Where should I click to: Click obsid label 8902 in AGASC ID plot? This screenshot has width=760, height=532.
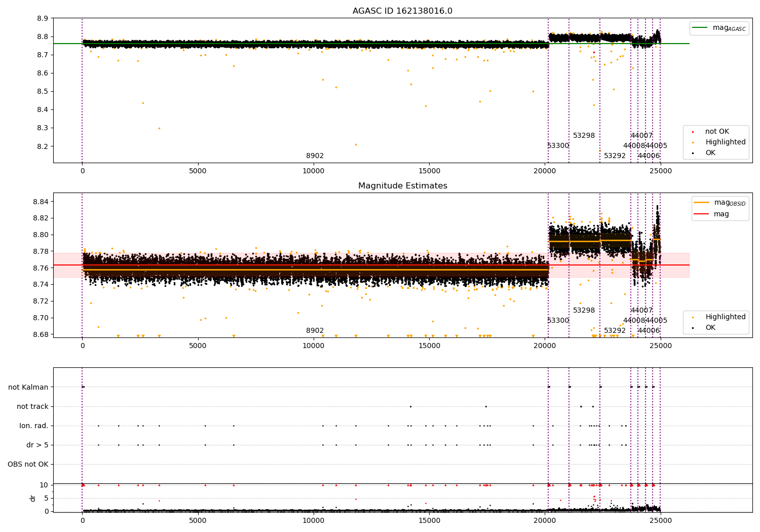tap(315, 156)
